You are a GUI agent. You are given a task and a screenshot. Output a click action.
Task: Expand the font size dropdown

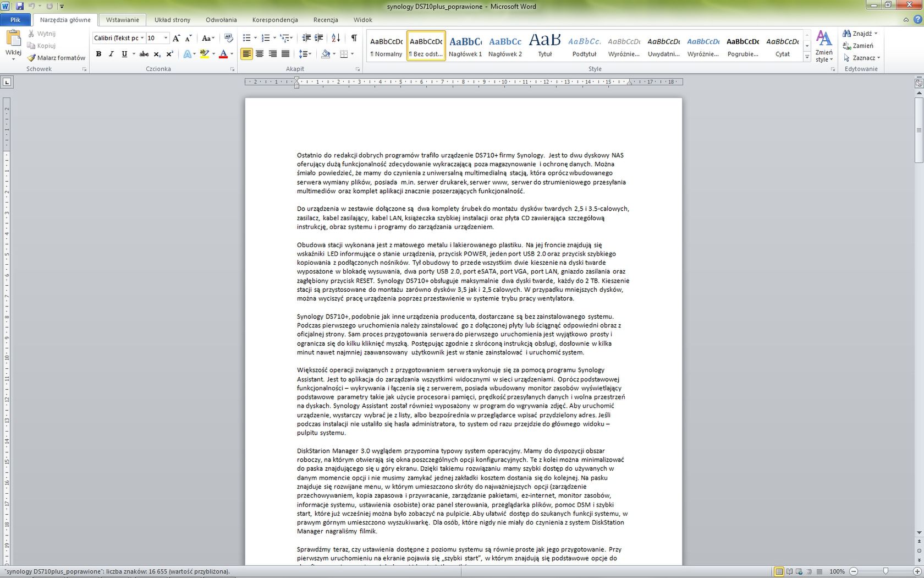(166, 38)
